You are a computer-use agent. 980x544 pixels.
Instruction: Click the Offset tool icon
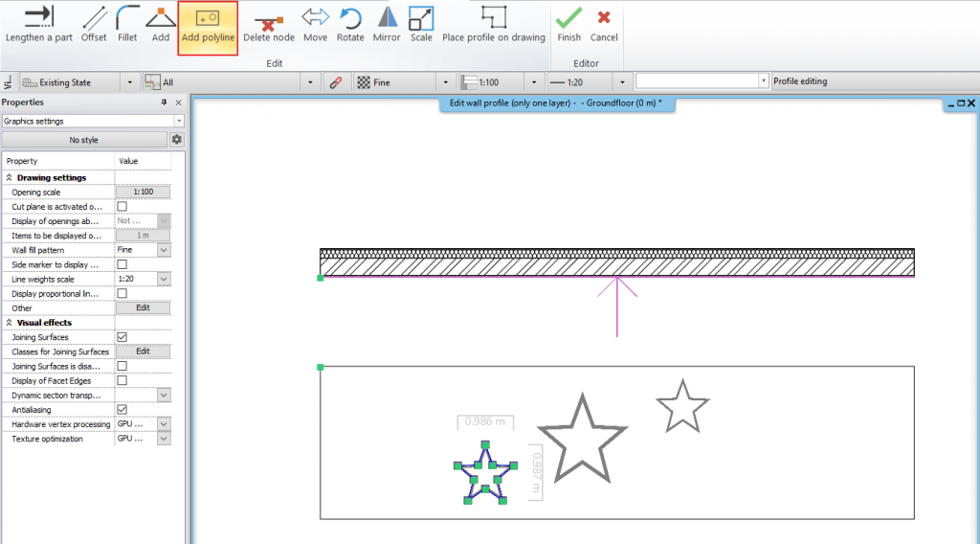[x=94, y=25]
